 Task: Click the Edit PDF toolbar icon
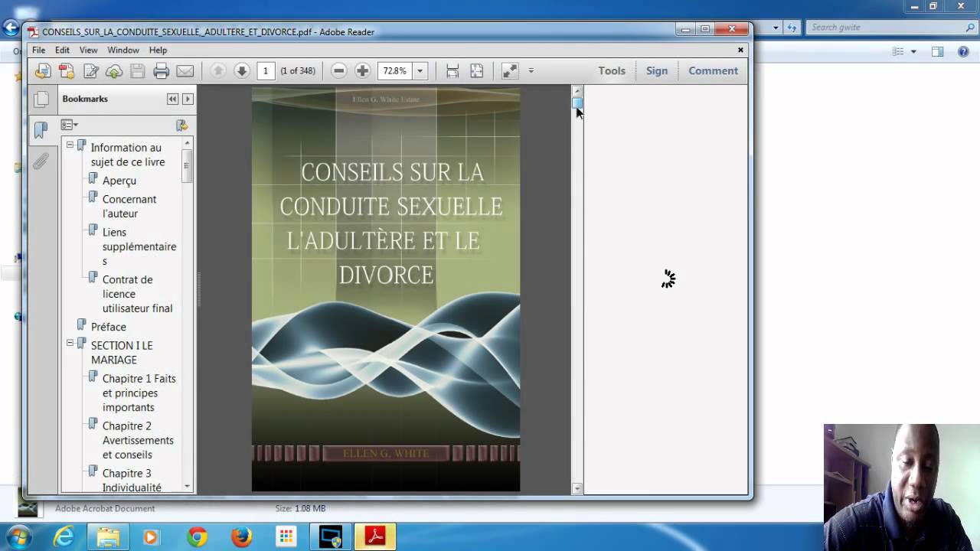tap(90, 71)
